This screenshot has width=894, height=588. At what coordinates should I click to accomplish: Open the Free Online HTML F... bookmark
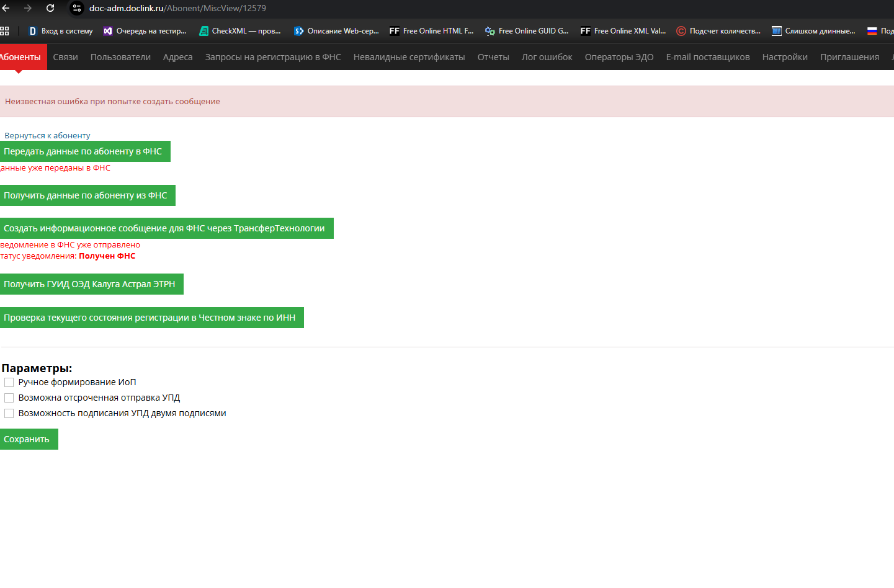click(431, 31)
